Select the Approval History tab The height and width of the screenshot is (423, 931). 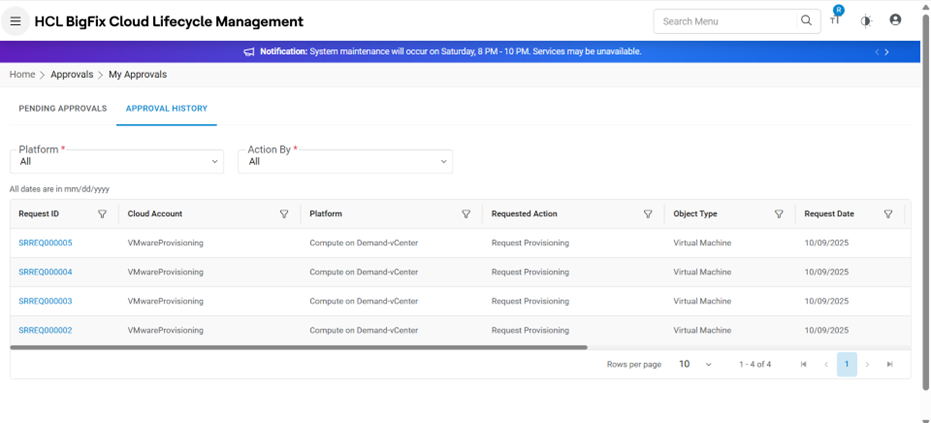coord(166,108)
